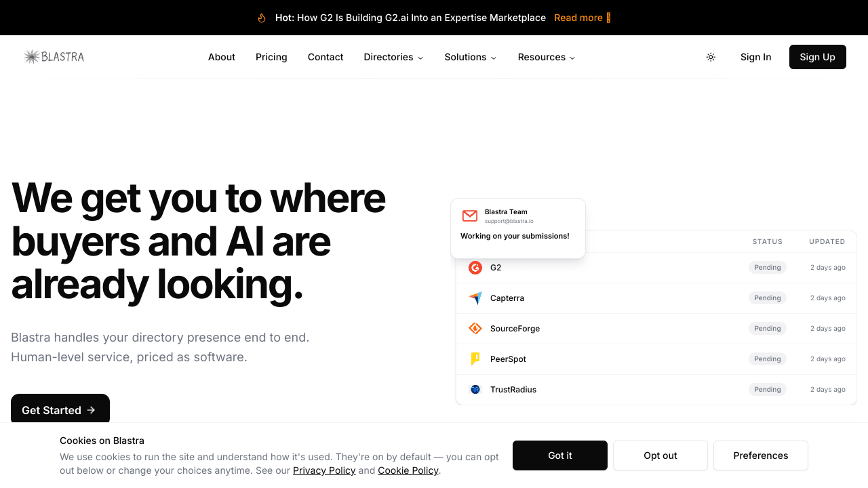Open cookie Preferences
The height and width of the screenshot is (488, 868).
(x=761, y=455)
